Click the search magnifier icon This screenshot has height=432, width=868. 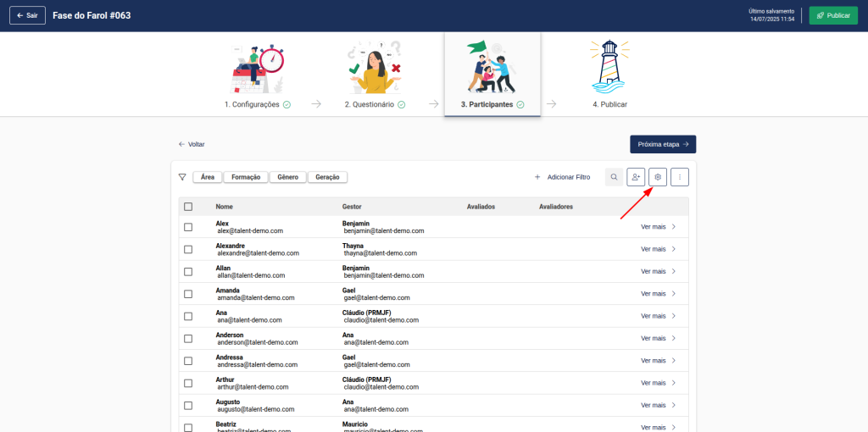[614, 177]
